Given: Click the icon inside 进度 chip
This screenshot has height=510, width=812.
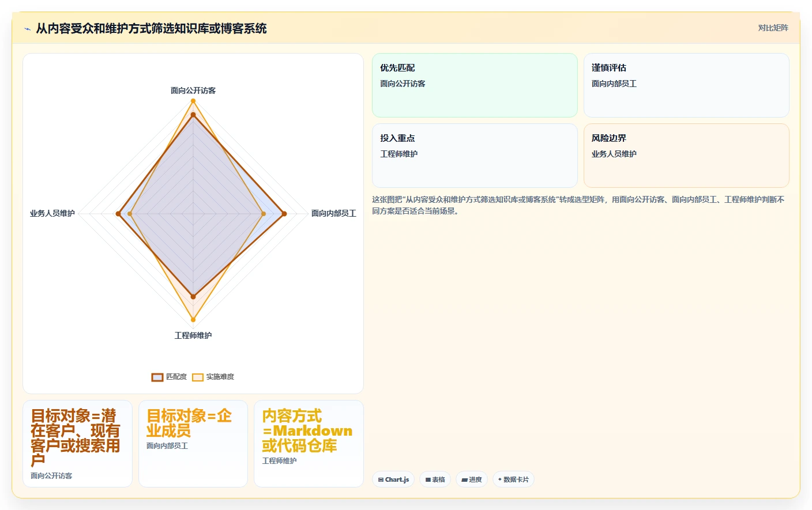Looking at the screenshot, I should click(464, 479).
